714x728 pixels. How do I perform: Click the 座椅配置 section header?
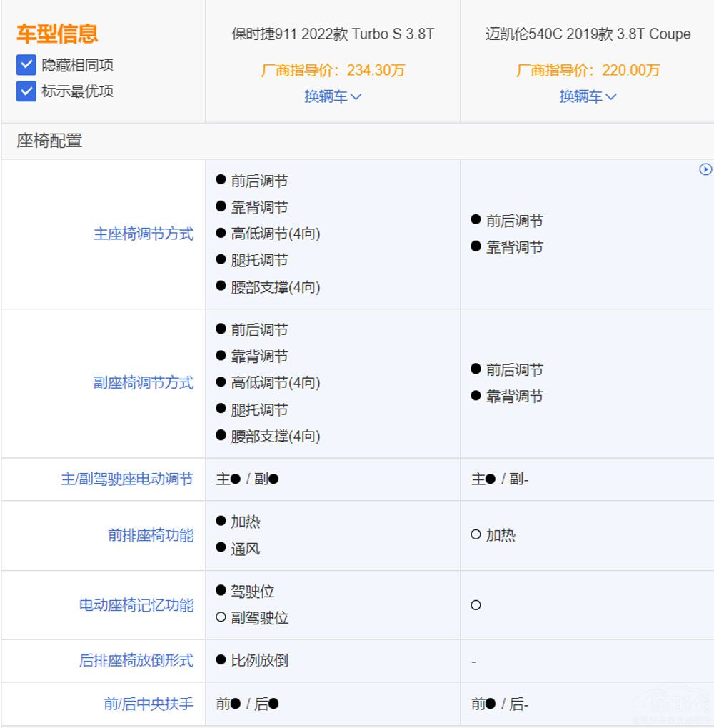click(50, 141)
